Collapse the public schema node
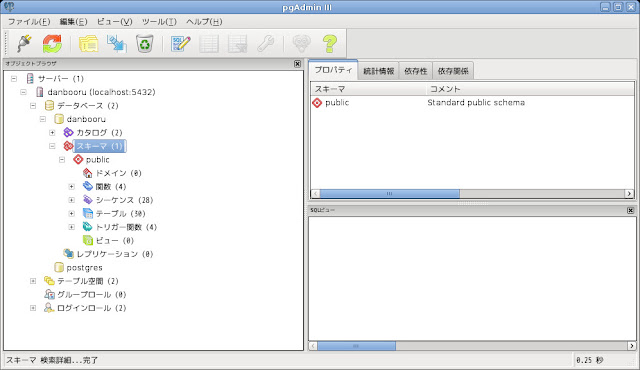The height and width of the screenshot is (370, 640). pyautogui.click(x=62, y=160)
